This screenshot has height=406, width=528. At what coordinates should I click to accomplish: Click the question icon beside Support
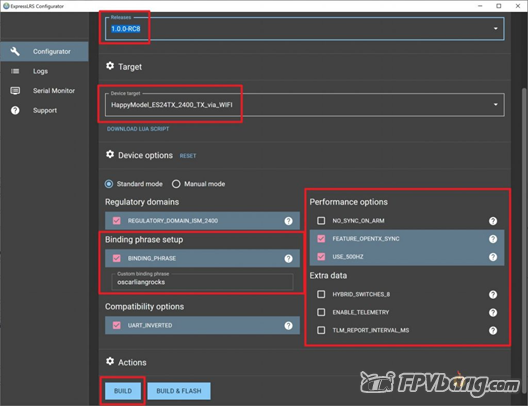[x=15, y=110]
